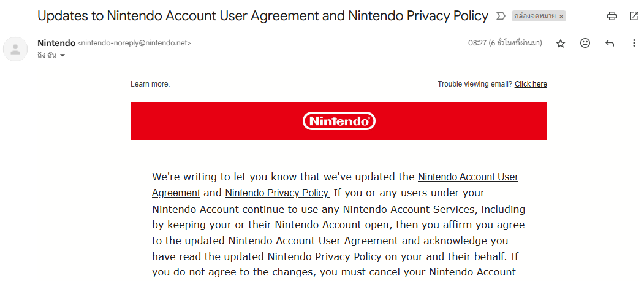Click the white Nintendo logo in the red banner
644x281 pixels.
339,121
